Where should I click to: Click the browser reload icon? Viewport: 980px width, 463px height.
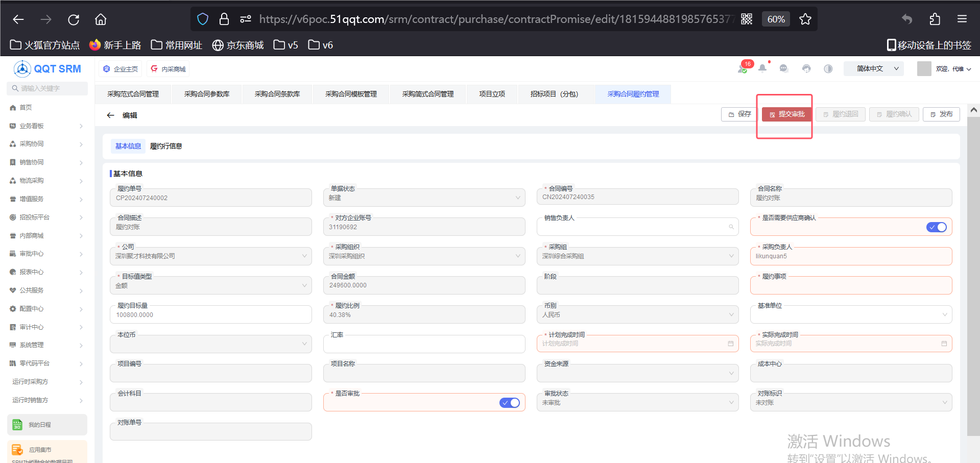pos(74,19)
